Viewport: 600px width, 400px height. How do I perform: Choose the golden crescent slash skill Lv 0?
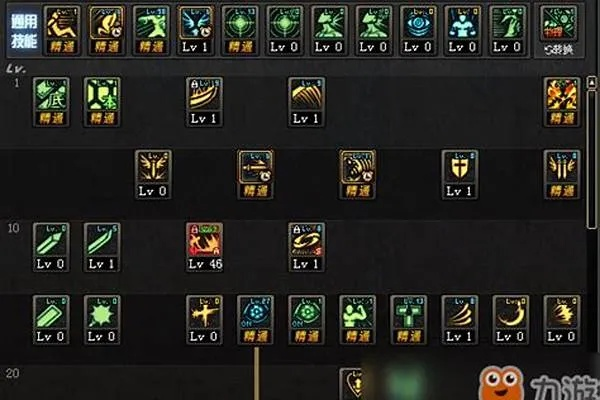(x=511, y=320)
